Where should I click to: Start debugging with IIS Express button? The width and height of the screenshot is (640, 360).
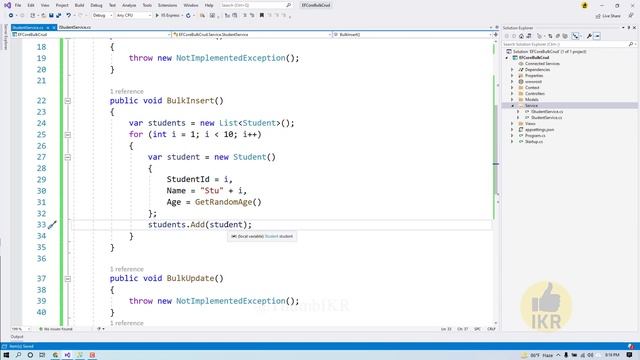[x=168, y=16]
